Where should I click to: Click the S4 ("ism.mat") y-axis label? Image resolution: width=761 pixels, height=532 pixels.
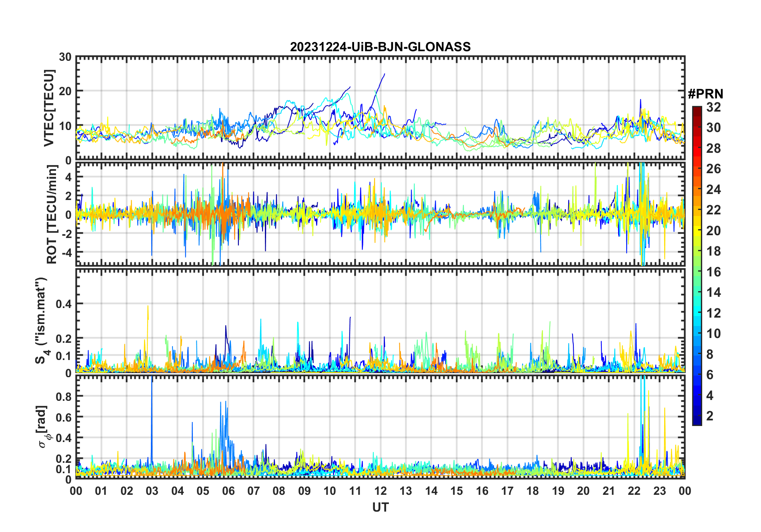tap(42, 320)
